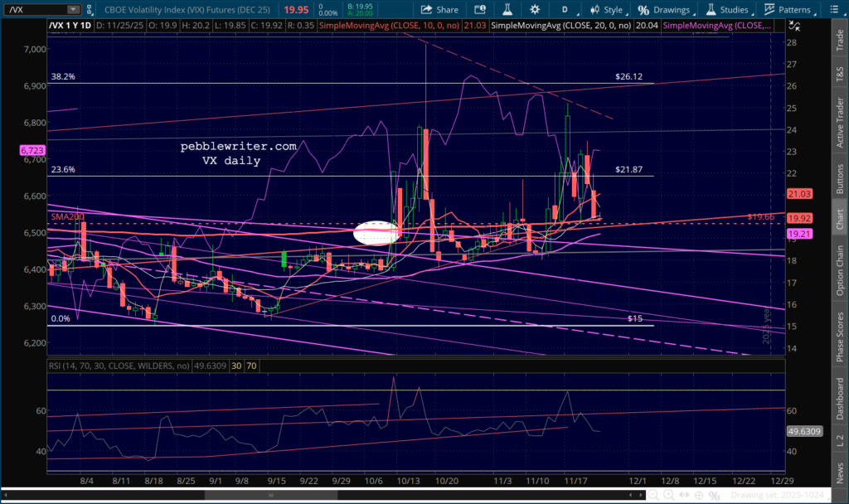Click SimpleMovingAvg (CLOSE, 10, 0, no) label

(389, 26)
